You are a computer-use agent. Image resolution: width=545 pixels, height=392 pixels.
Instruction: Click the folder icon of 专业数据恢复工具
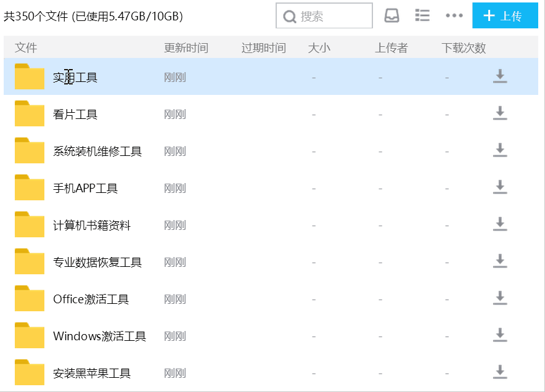[x=29, y=261]
